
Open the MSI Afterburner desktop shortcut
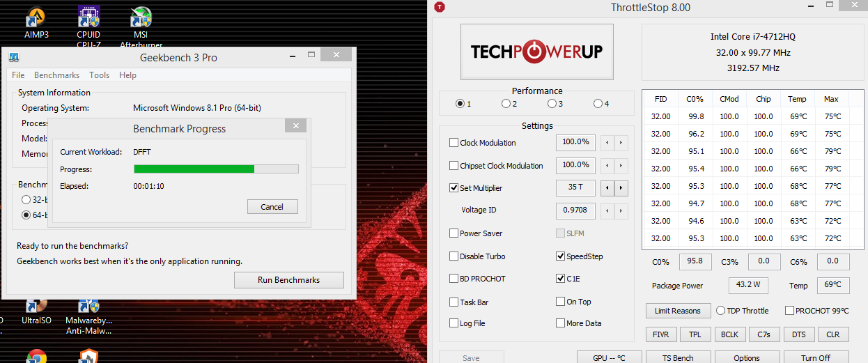141,26
